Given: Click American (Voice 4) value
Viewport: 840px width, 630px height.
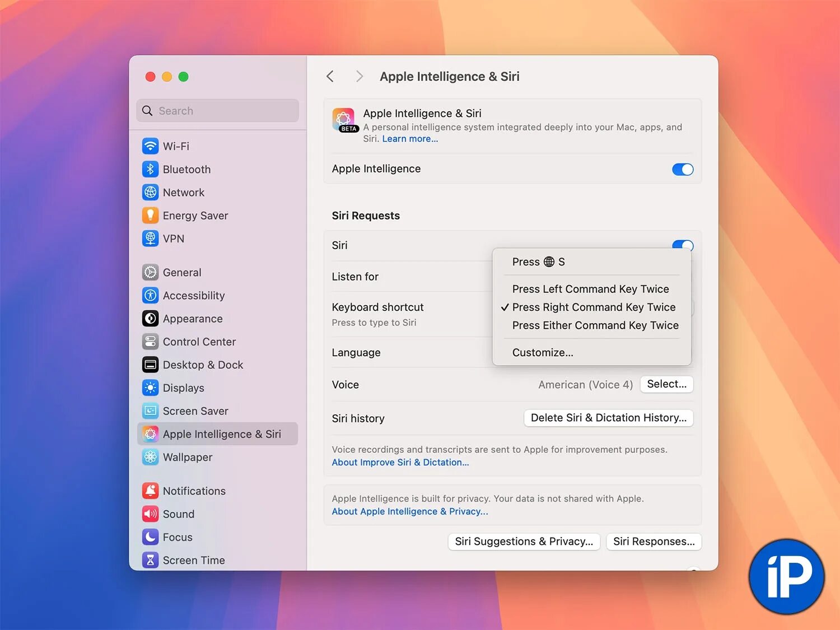Looking at the screenshot, I should 585,385.
